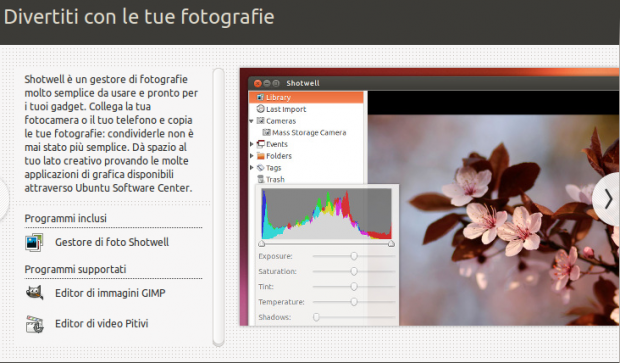Click the Divertiti con le tue fotografie title
This screenshot has width=620, height=363.
point(139,17)
